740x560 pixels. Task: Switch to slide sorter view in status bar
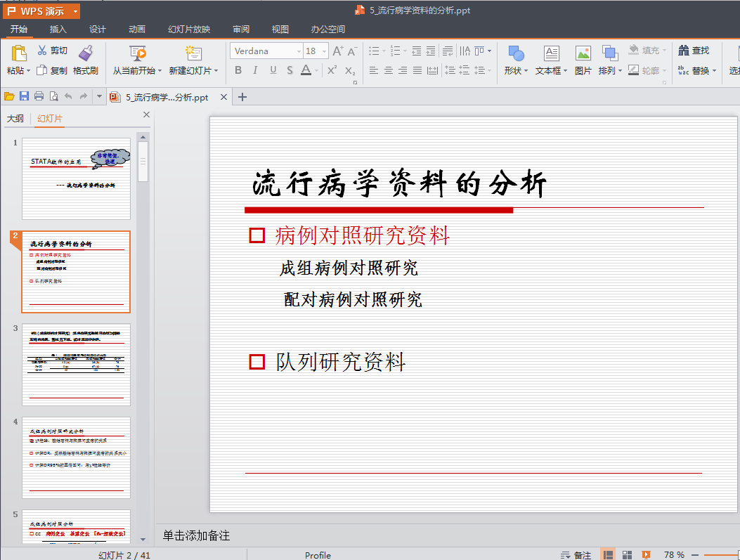point(627,555)
